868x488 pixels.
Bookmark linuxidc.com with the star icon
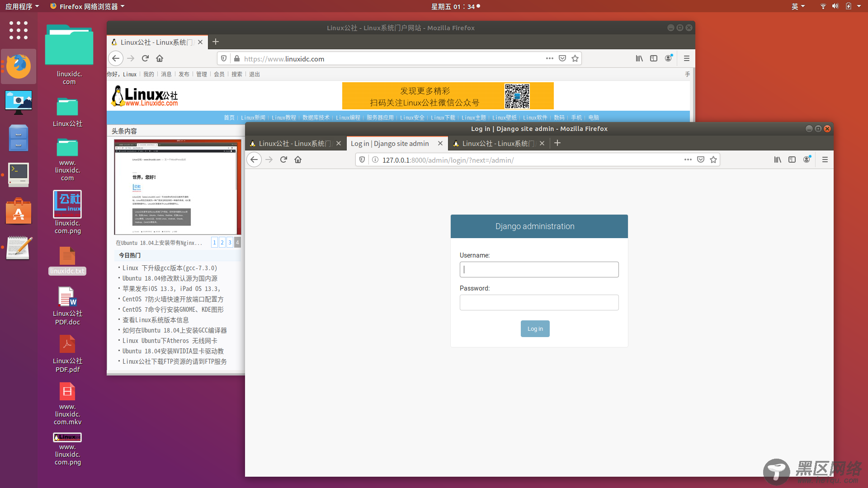pos(575,58)
